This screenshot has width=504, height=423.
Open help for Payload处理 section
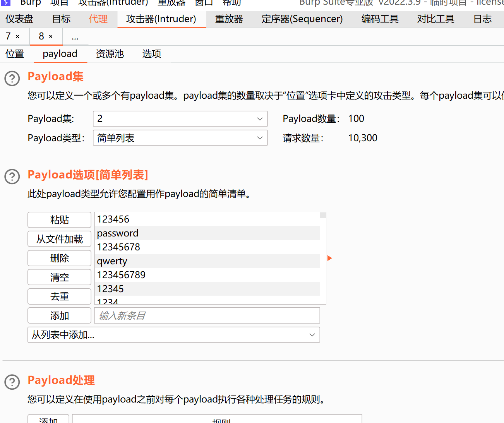click(x=12, y=382)
